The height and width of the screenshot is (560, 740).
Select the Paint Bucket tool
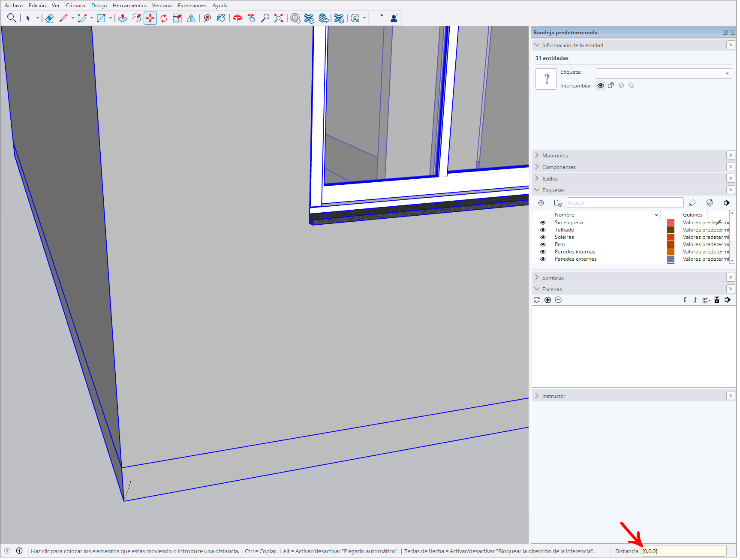(221, 18)
